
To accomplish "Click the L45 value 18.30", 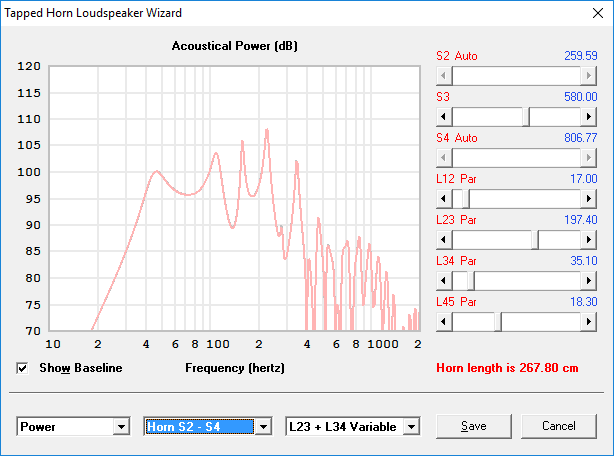I will [584, 302].
